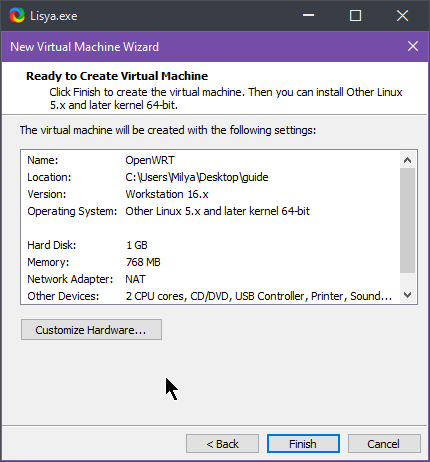This screenshot has width=430, height=462.
Task: Go back with the Back button
Action: pyautogui.click(x=222, y=444)
